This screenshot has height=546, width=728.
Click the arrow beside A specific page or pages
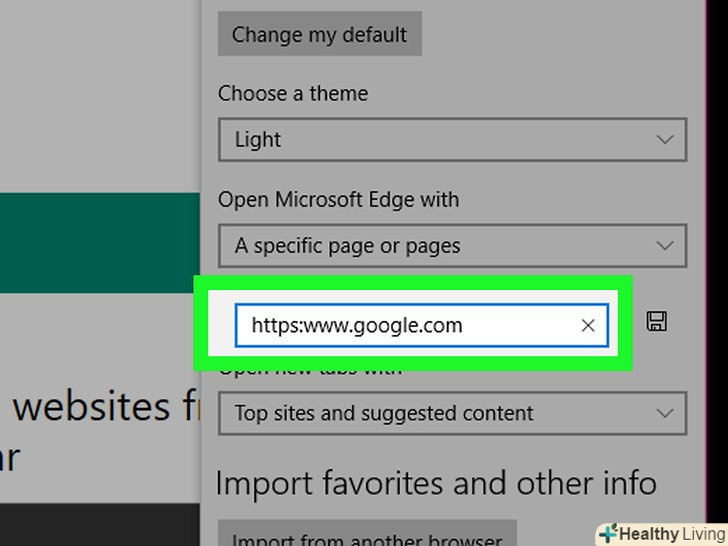pyautogui.click(x=665, y=246)
